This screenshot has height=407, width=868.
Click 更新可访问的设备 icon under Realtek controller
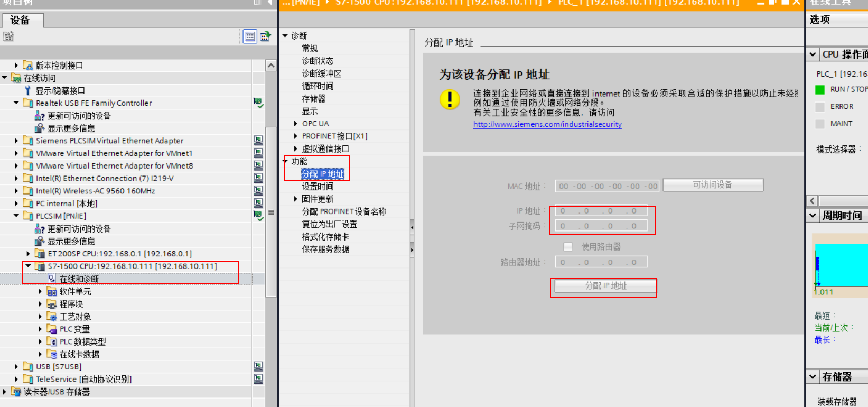tap(40, 116)
